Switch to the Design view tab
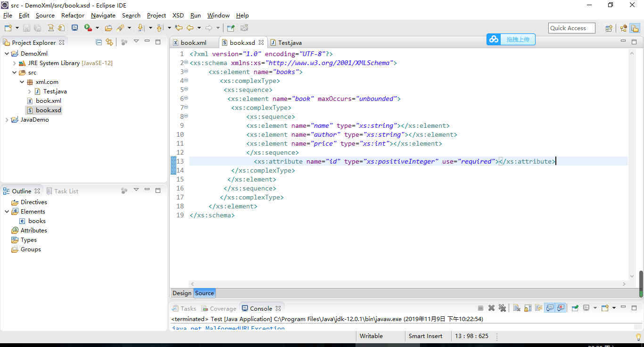The image size is (644, 347). click(x=182, y=293)
